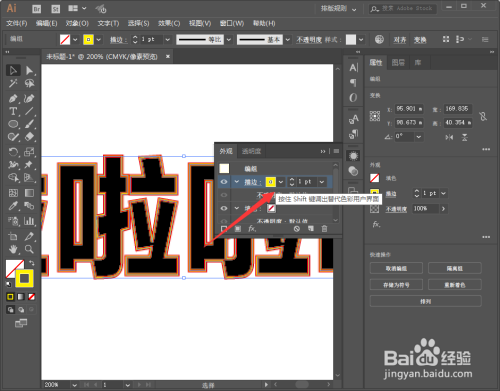The image size is (500, 391).
Task: Swap fill and stroke arrows
Action: coord(32,263)
